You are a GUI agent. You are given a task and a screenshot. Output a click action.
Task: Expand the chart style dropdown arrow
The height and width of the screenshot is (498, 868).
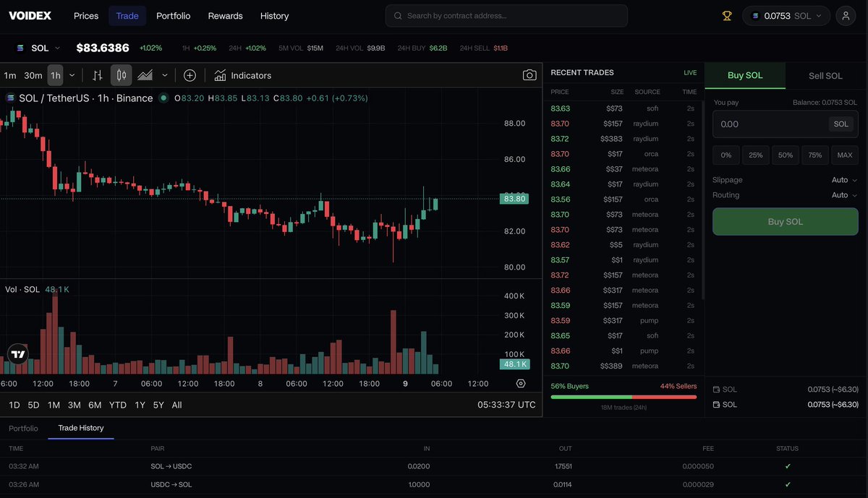coord(165,75)
